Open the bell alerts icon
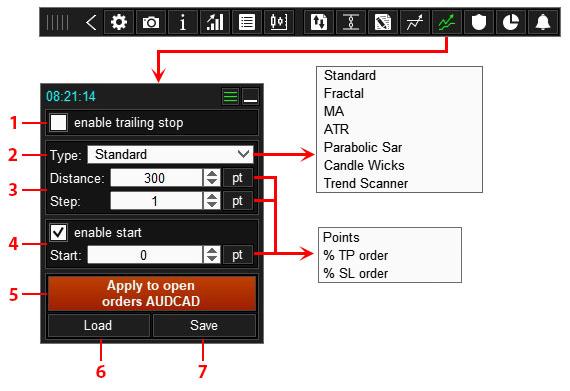The height and width of the screenshot is (391, 570). [543, 22]
